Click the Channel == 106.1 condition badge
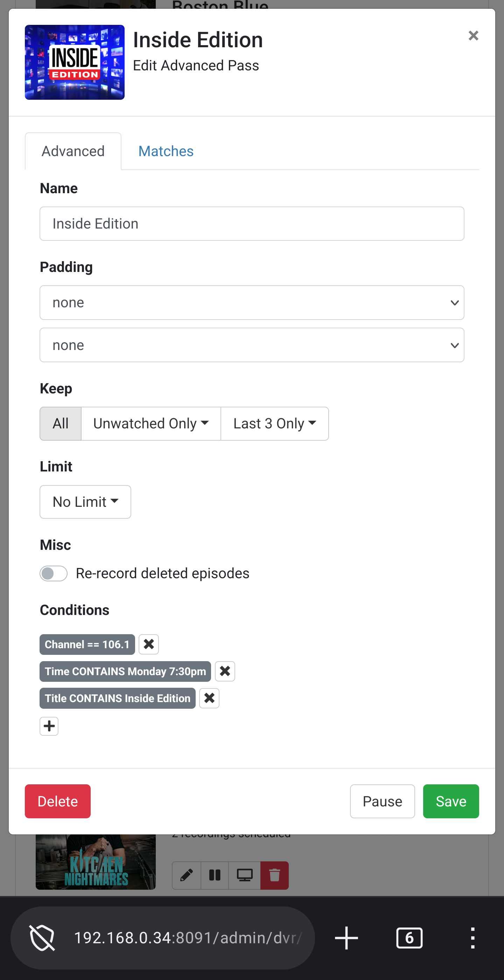Image resolution: width=504 pixels, height=980 pixels. [87, 644]
